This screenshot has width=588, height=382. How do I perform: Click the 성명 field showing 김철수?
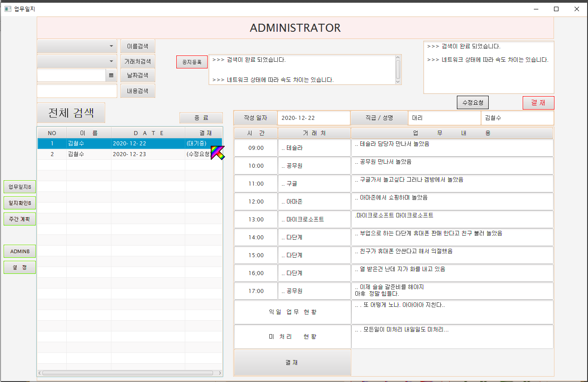click(x=517, y=118)
